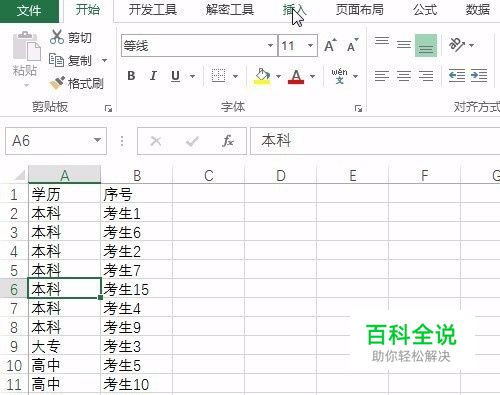Select header cell 学历
500x395 pixels.
65,194
